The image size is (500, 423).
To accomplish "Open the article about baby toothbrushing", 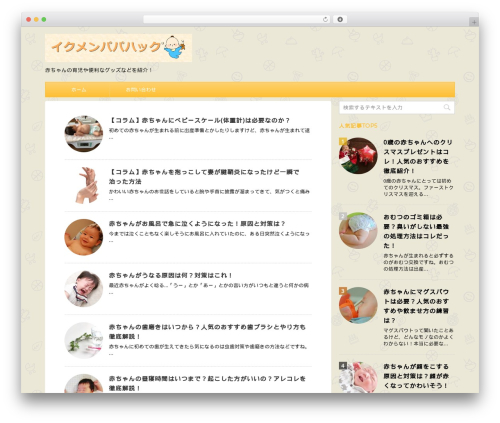I will (x=207, y=332).
